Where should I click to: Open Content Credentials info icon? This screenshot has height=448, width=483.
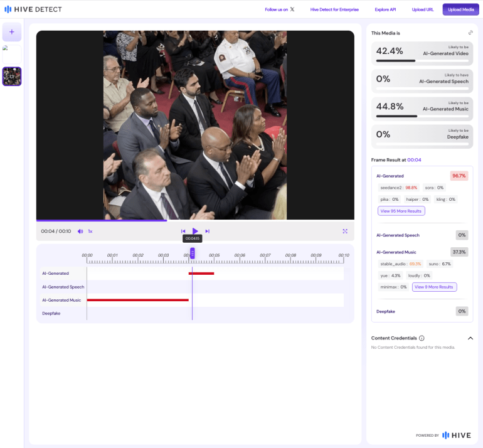pyautogui.click(x=422, y=338)
